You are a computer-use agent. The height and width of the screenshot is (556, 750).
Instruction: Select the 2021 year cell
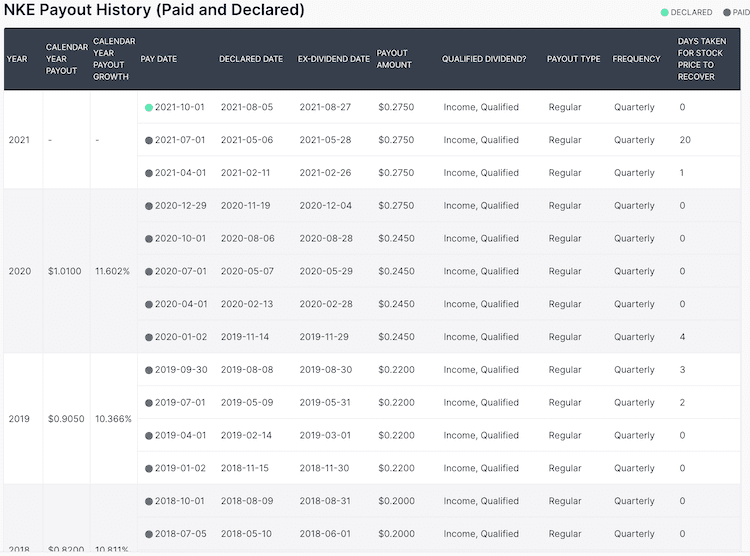19,140
